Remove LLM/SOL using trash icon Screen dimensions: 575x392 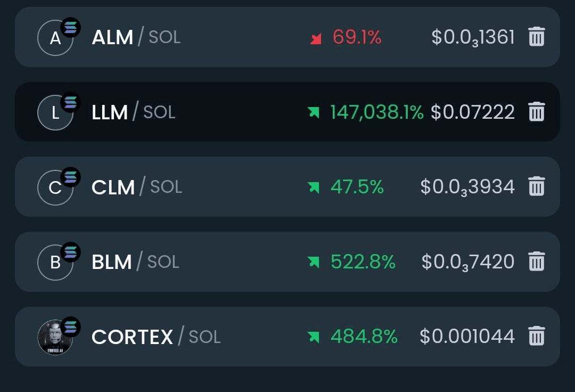[537, 111]
